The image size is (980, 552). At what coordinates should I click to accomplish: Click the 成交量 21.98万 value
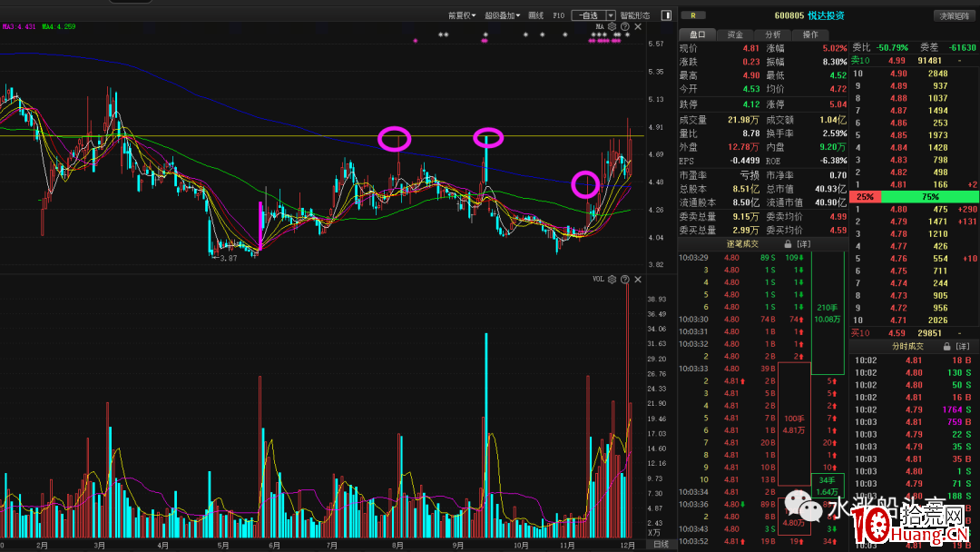[743, 120]
